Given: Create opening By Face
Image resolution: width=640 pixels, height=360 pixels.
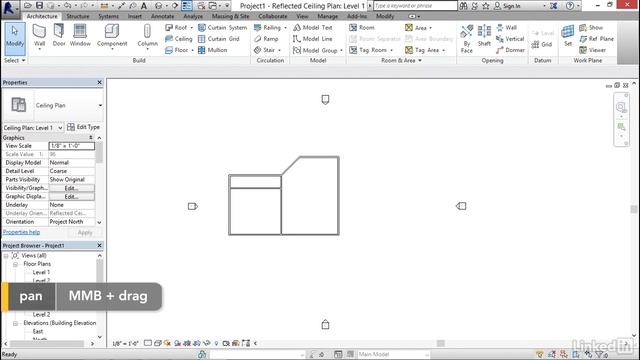Looking at the screenshot, I should 467,39.
